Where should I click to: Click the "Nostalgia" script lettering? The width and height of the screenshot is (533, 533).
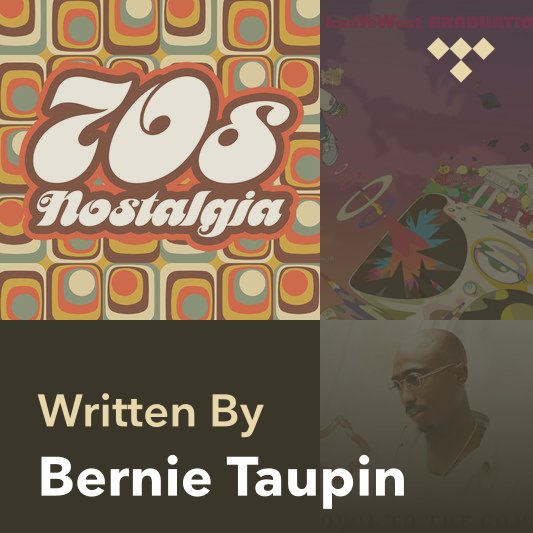160,211
